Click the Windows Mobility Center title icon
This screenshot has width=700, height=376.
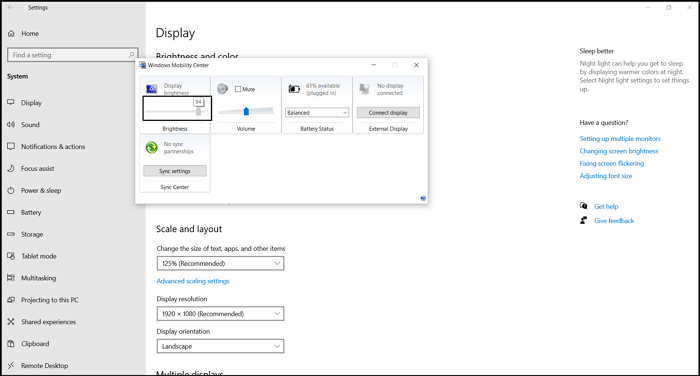pyautogui.click(x=142, y=65)
